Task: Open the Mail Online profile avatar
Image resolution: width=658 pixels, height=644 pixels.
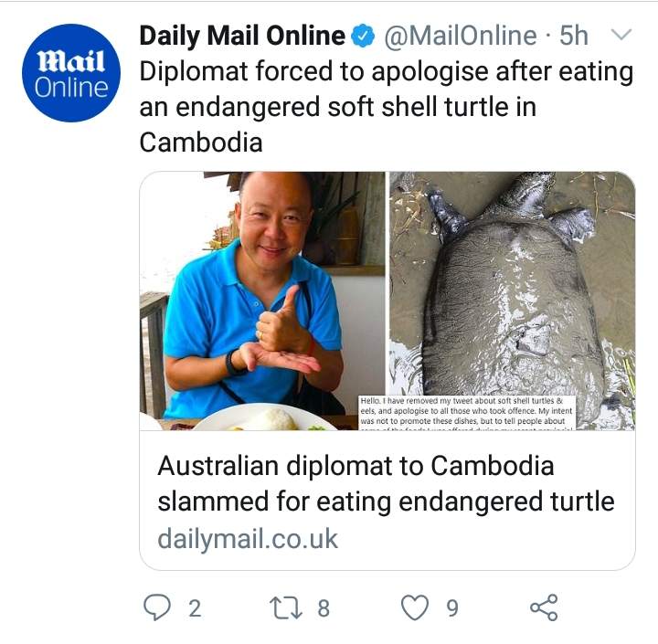Action: click(71, 73)
